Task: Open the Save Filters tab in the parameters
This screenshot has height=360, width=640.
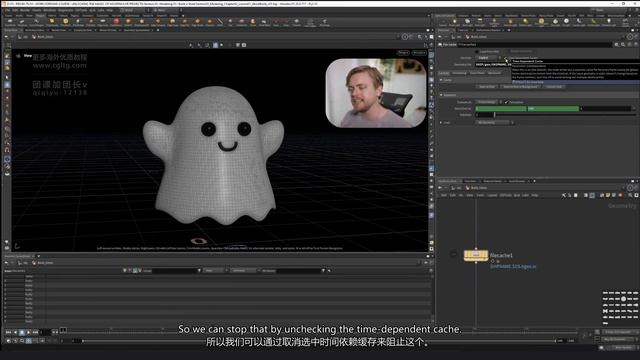Action: [x=477, y=73]
